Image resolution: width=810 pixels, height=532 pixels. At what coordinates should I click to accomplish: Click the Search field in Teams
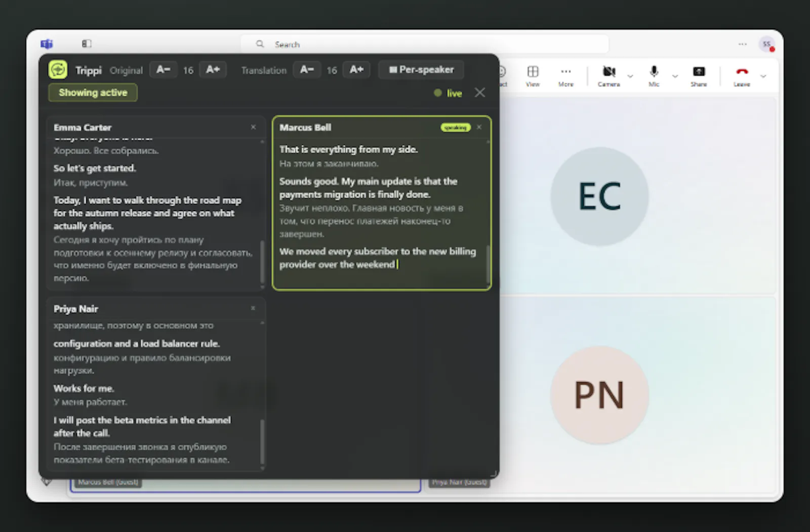coord(424,44)
